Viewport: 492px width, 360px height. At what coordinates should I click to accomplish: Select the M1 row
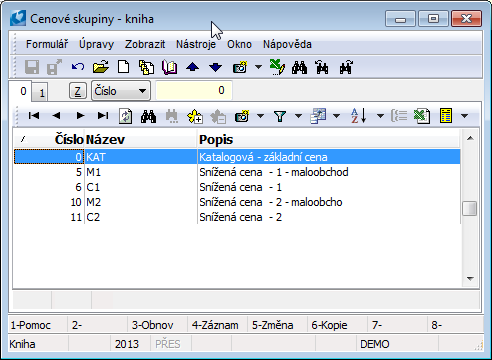(237, 172)
